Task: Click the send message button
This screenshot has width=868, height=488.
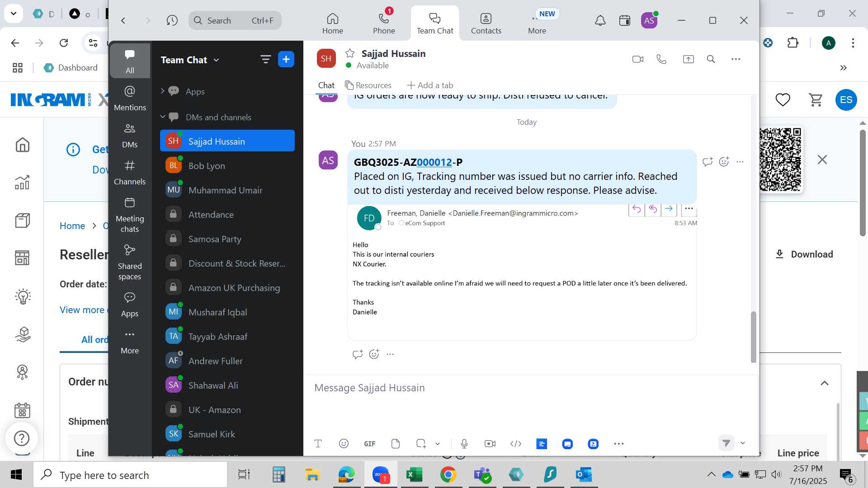Action: pyautogui.click(x=726, y=443)
